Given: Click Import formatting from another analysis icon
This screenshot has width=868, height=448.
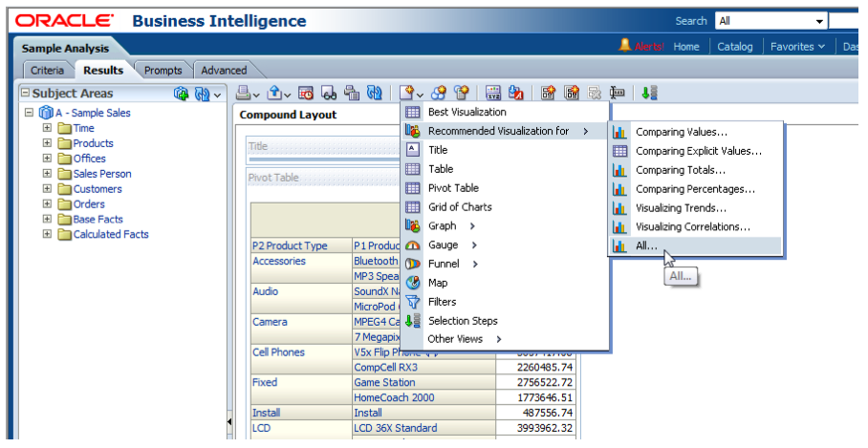Looking at the screenshot, I should (x=516, y=93).
